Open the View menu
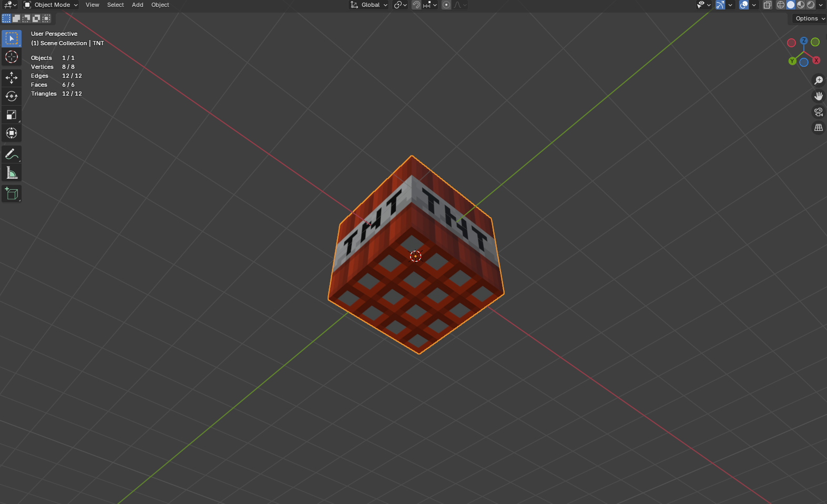This screenshot has width=827, height=504. click(x=93, y=5)
